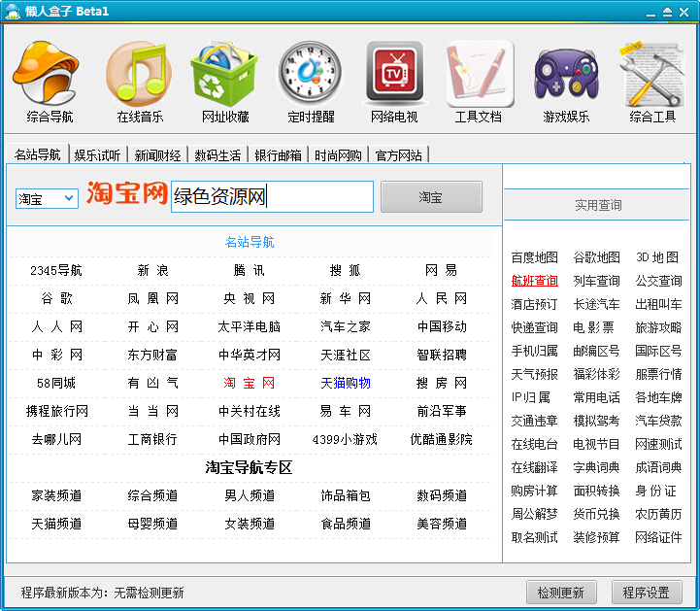The height and width of the screenshot is (611, 700).
Task: Switch to the 数码生活 tab
Action: (x=217, y=155)
